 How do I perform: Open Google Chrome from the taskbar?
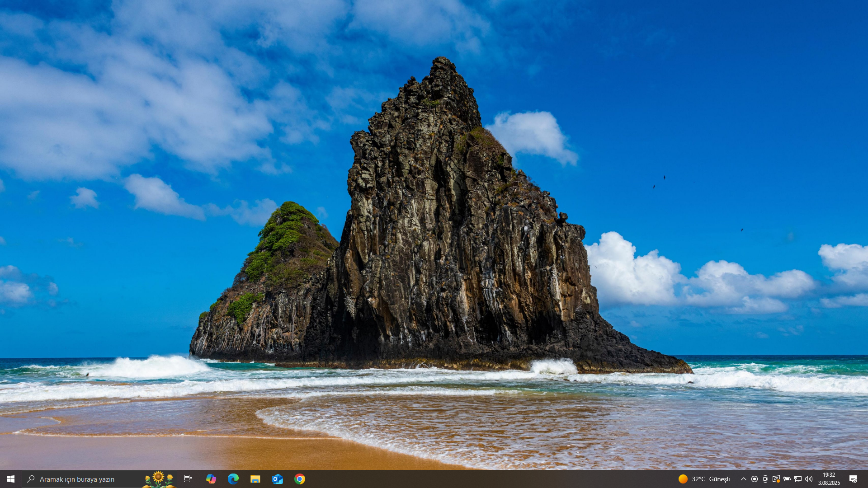point(299,479)
